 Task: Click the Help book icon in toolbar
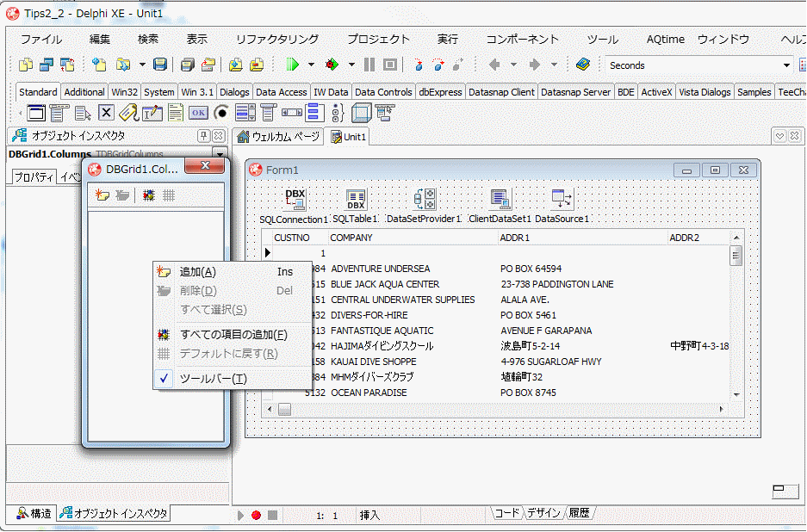582,65
